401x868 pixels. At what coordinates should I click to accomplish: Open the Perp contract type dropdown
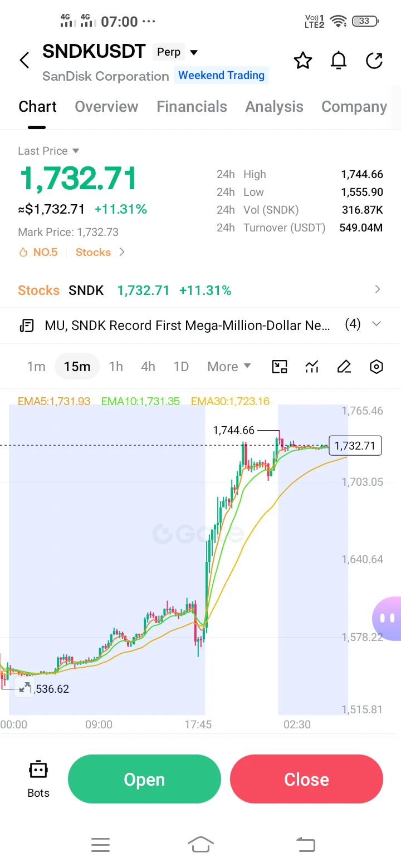[x=175, y=52]
